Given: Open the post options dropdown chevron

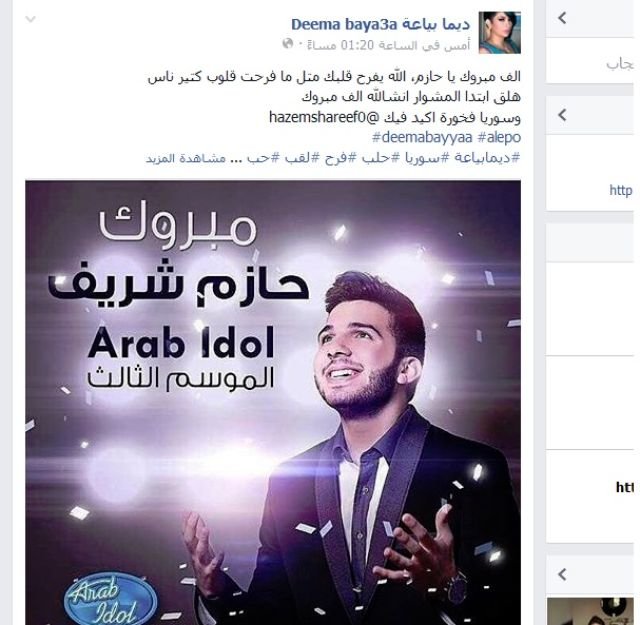Looking at the screenshot, I should (31, 19).
